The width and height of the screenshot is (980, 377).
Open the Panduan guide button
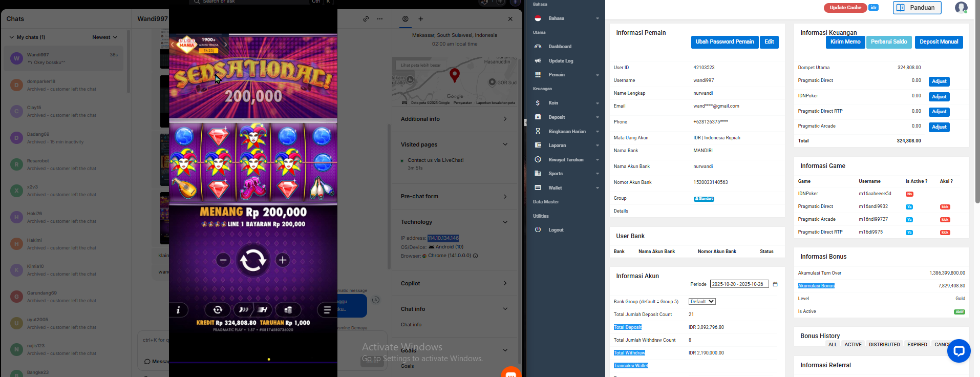(x=917, y=8)
